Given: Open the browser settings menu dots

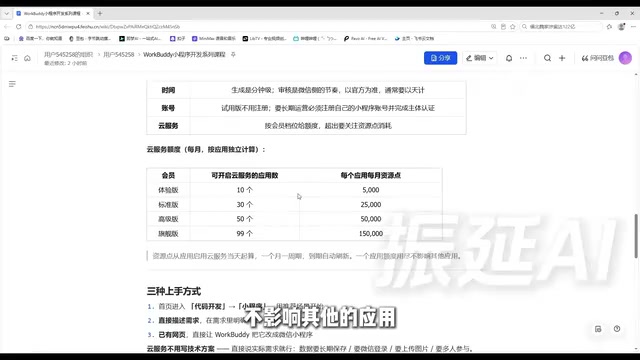Looking at the screenshot, I should [633, 27].
